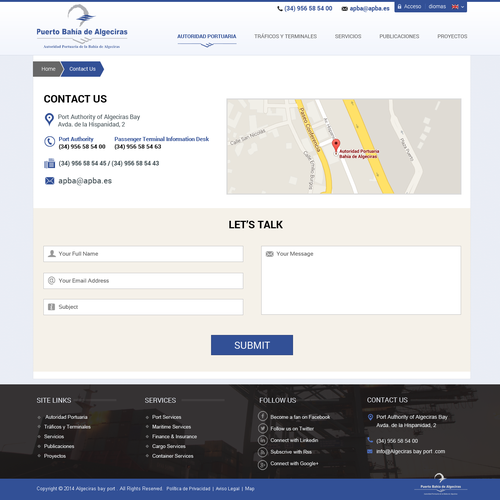
Task: Click footer email envelope icon
Action: click(x=370, y=451)
